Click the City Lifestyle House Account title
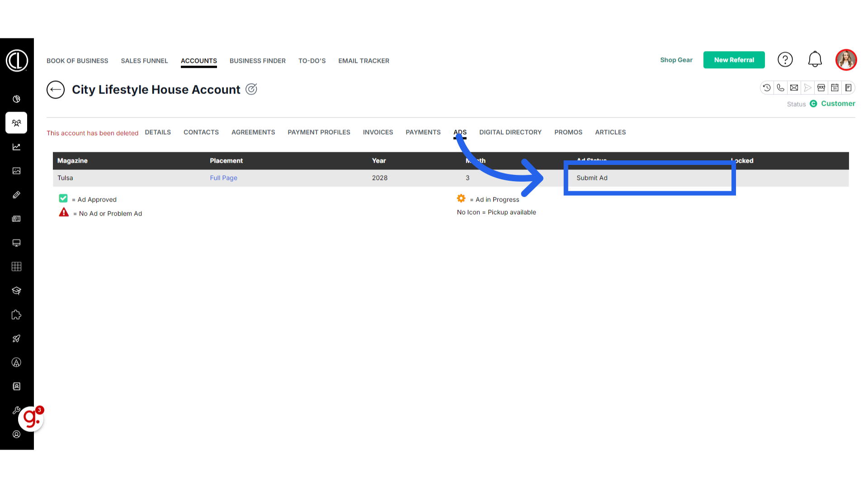The width and height of the screenshot is (868, 488). pyautogui.click(x=156, y=89)
